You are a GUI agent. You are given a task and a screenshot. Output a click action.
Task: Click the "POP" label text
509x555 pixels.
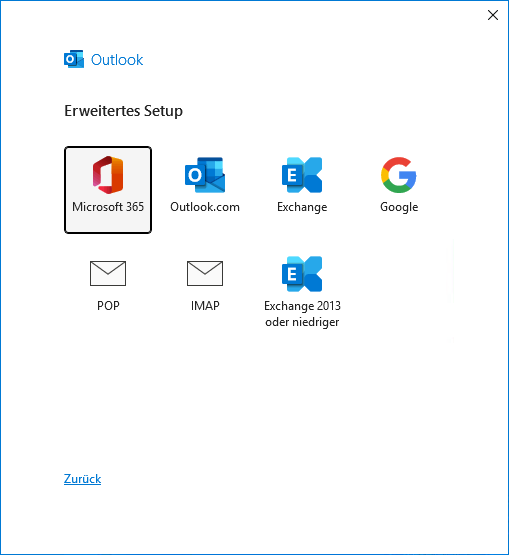pyautogui.click(x=108, y=305)
